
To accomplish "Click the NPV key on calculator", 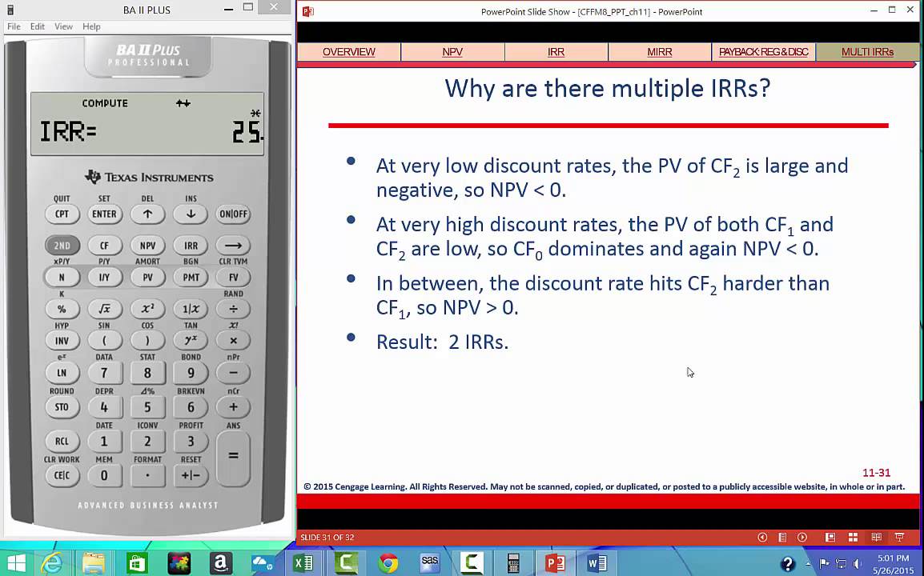I will click(147, 246).
